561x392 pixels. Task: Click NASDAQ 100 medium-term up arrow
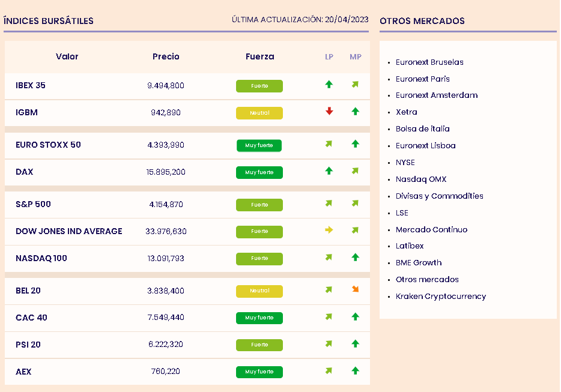click(x=355, y=257)
